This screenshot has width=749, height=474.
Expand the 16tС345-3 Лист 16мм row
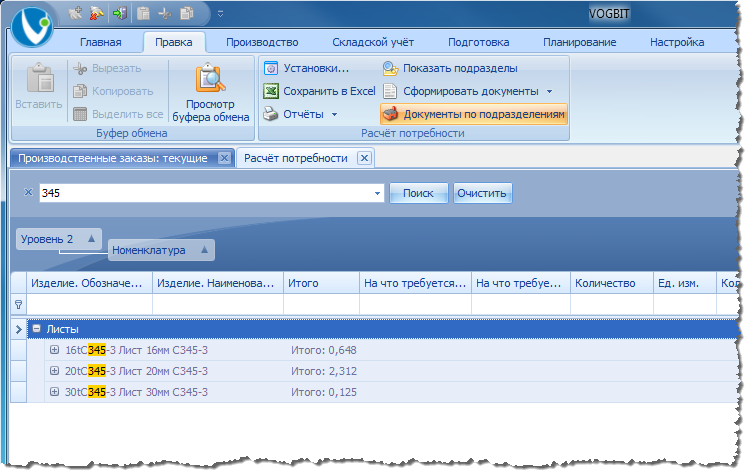(x=54, y=350)
